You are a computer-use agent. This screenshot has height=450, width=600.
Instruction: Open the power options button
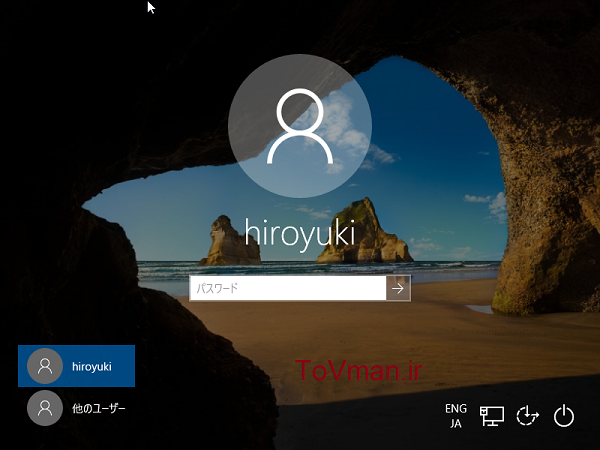coord(564,416)
